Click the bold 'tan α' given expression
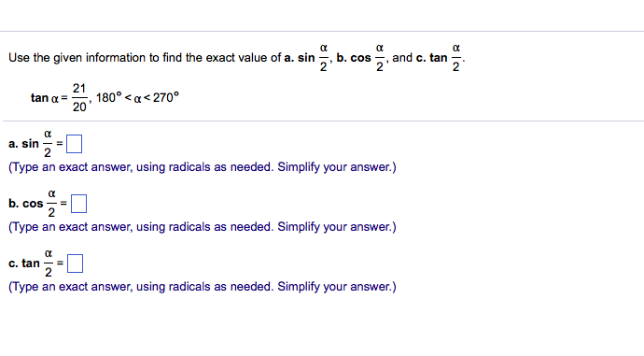Screen dimensions: 644x356 click(45, 98)
